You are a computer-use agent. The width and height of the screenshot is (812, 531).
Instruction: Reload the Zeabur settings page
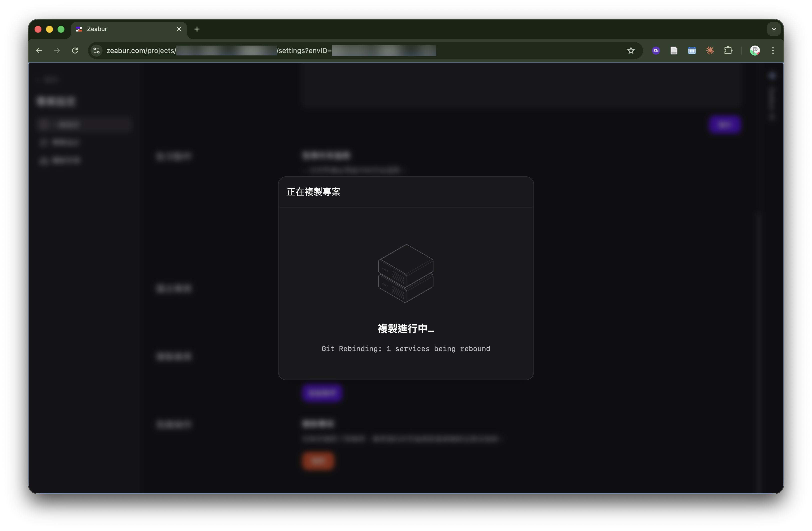(75, 51)
